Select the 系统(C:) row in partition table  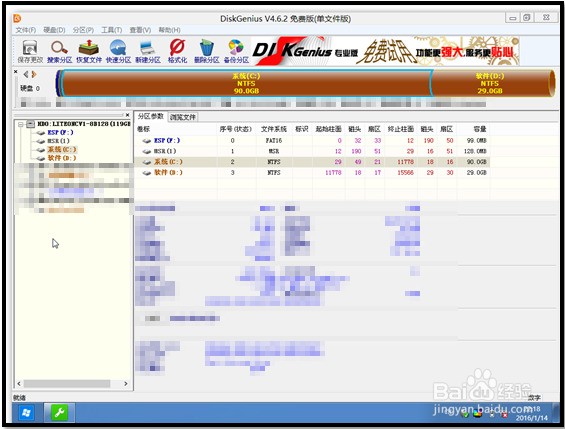pos(312,162)
